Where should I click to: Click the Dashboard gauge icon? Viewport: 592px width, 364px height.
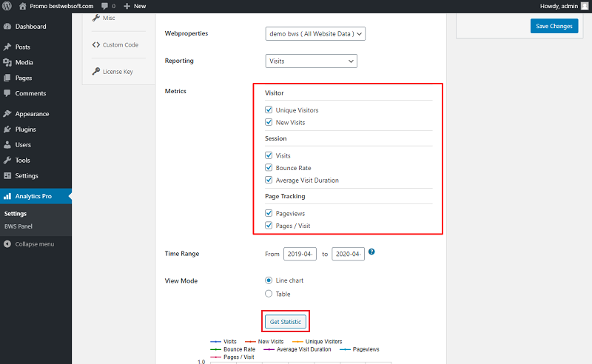coord(7,27)
